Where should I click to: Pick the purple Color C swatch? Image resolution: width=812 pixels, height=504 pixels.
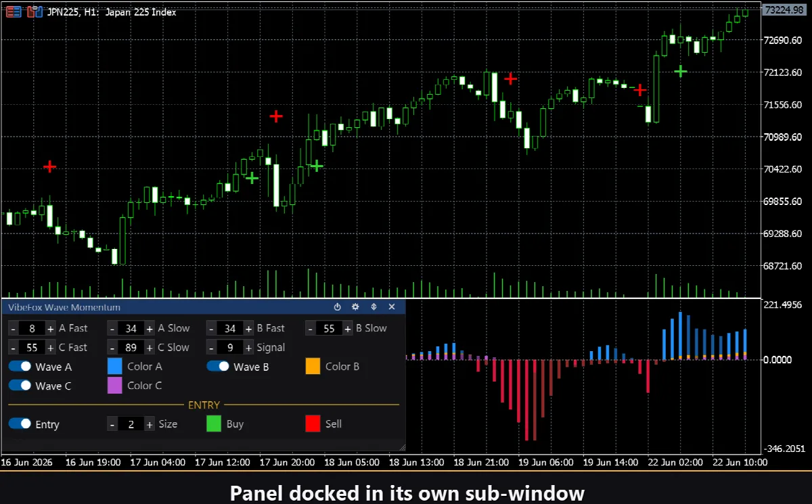115,386
